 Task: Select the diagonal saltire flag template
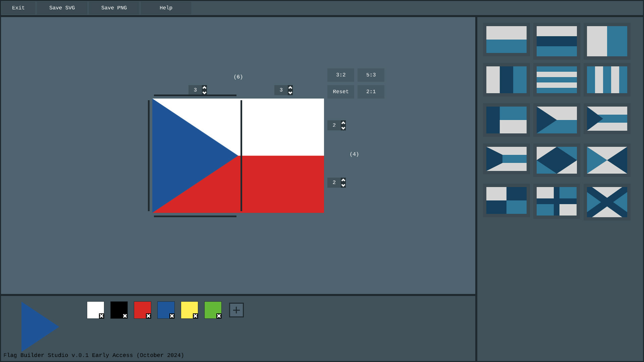606,200
